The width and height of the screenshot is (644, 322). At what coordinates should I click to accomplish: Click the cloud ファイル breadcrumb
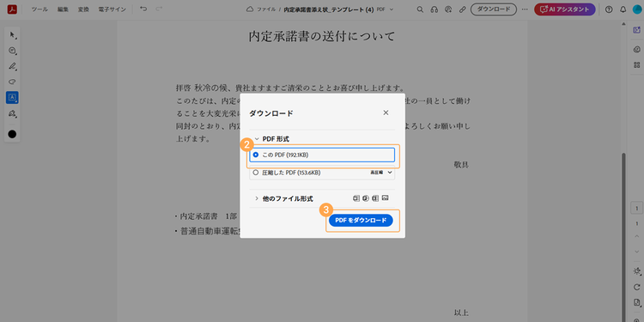(261, 9)
